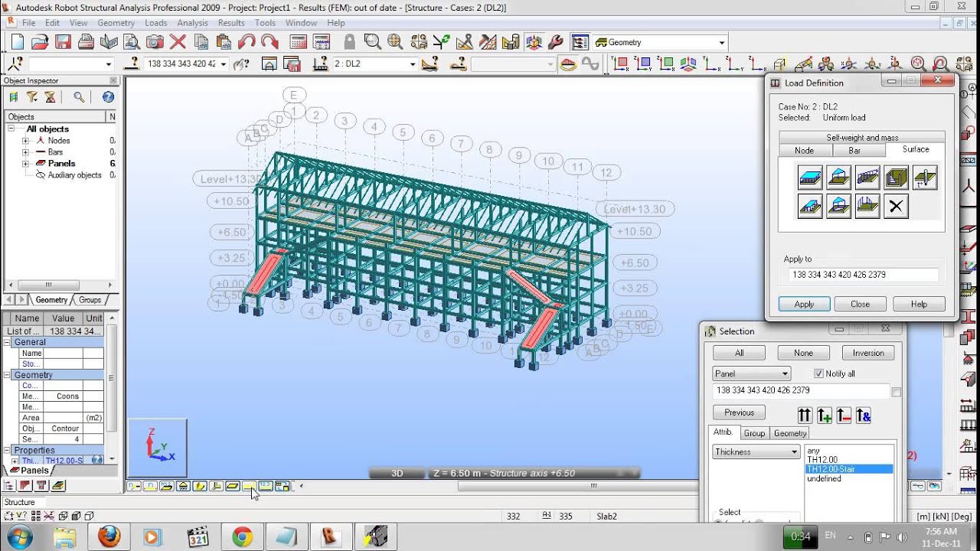Click the Previous button in Selection
This screenshot has width=980, height=551.
739,412
